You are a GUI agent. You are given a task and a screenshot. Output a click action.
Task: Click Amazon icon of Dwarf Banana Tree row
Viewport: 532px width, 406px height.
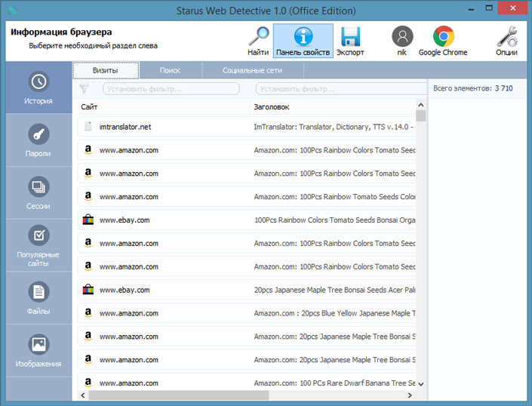click(x=88, y=383)
